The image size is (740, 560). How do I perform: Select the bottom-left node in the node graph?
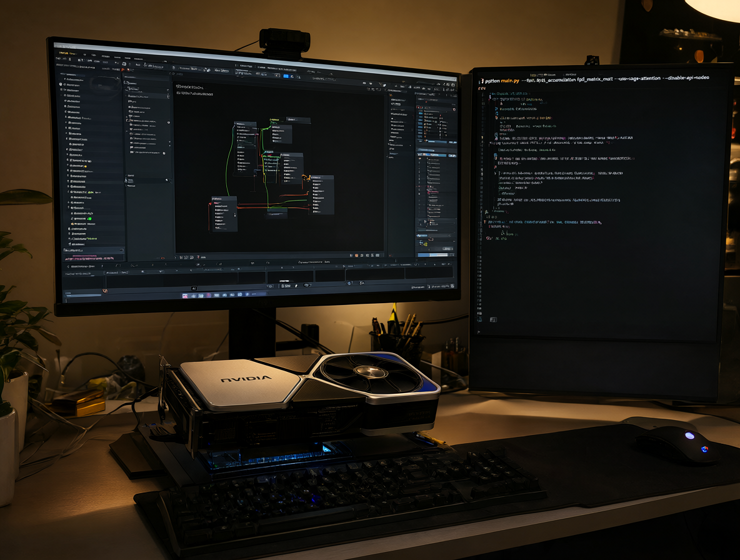click(x=223, y=214)
